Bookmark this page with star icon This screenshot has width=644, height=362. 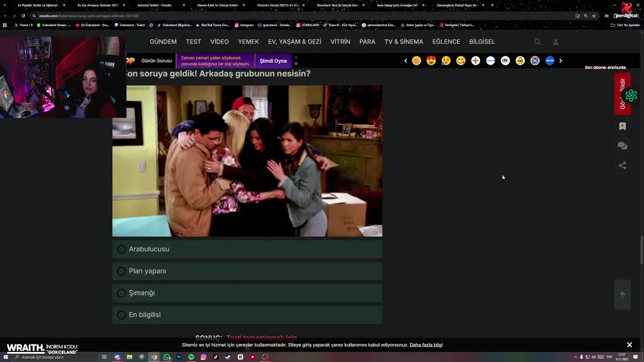point(594,16)
